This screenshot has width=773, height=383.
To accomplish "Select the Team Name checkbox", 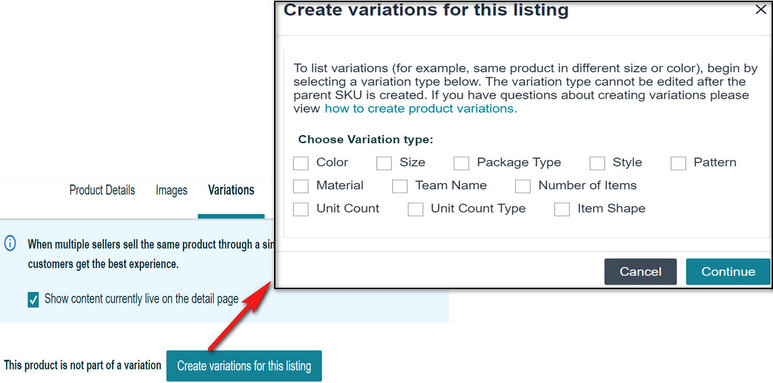I will click(400, 186).
